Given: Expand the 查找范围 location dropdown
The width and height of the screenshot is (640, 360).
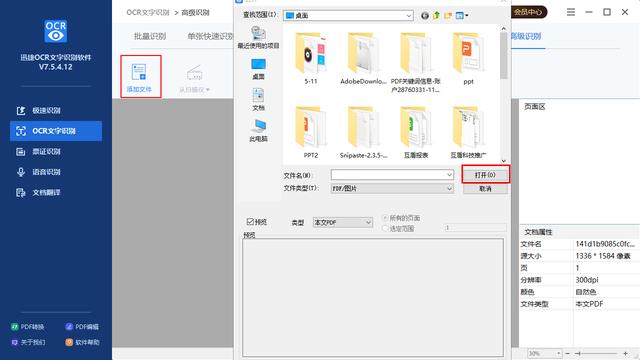Looking at the screenshot, I should tap(348, 16).
